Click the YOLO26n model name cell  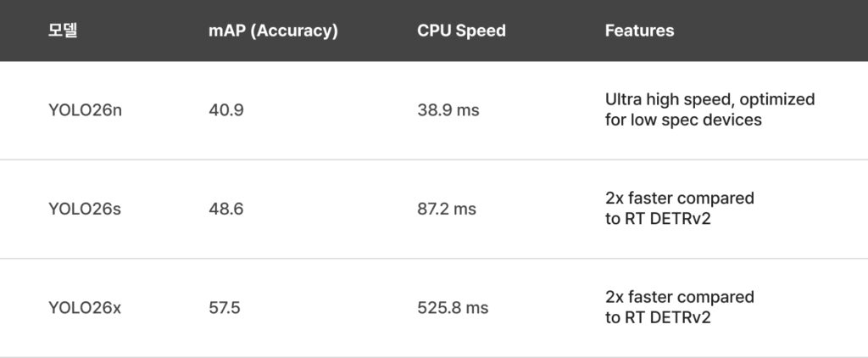point(85,110)
